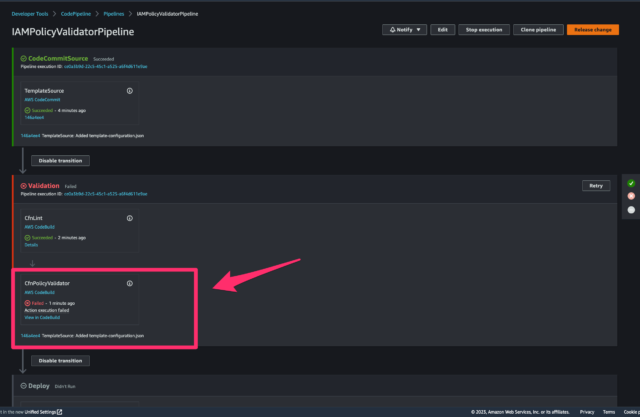Open the Privacy link in the footer
This screenshot has height=417, width=640.
click(587, 412)
